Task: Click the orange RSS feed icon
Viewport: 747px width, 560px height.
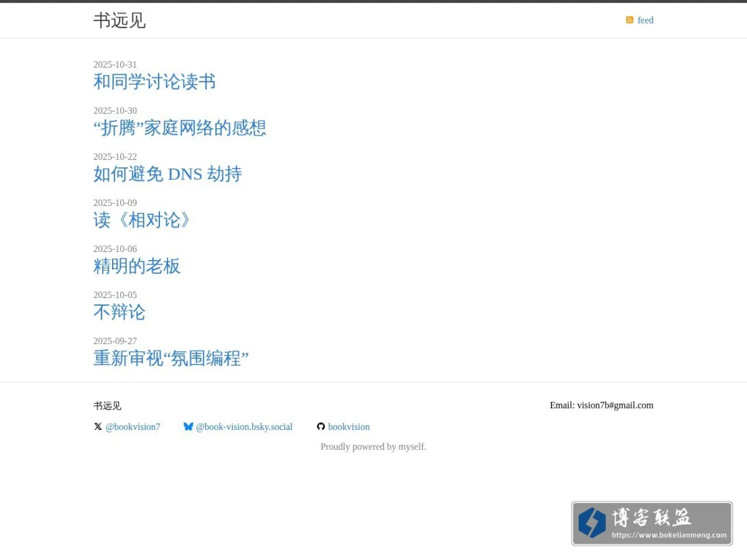Action: click(x=629, y=20)
